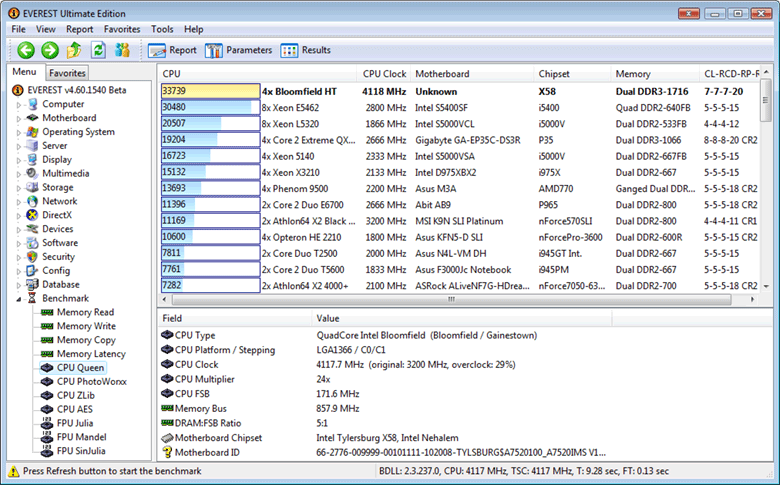Image resolution: width=780 pixels, height=485 pixels.
Task: Collapse the Benchmark tree node
Action: pyautogui.click(x=19, y=299)
